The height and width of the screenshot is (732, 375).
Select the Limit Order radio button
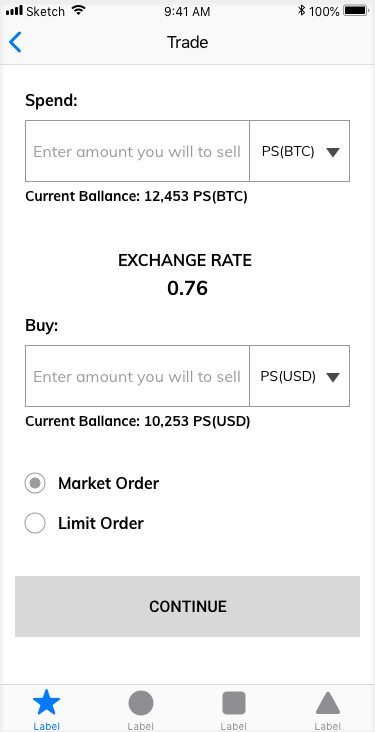pos(35,523)
